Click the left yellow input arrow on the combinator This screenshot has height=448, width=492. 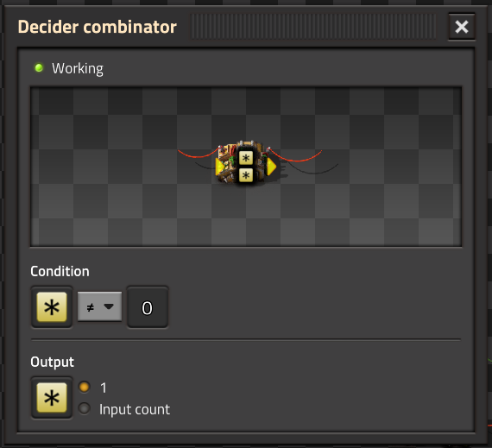tap(220, 167)
